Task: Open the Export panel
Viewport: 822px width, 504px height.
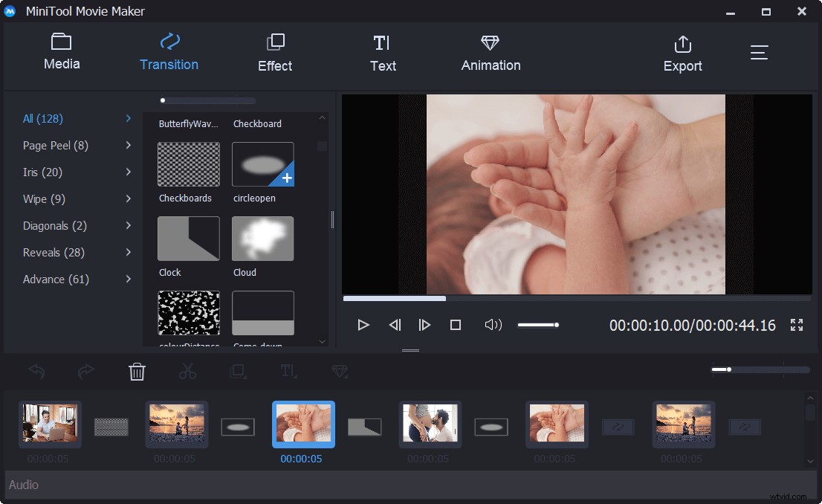Action: point(682,52)
